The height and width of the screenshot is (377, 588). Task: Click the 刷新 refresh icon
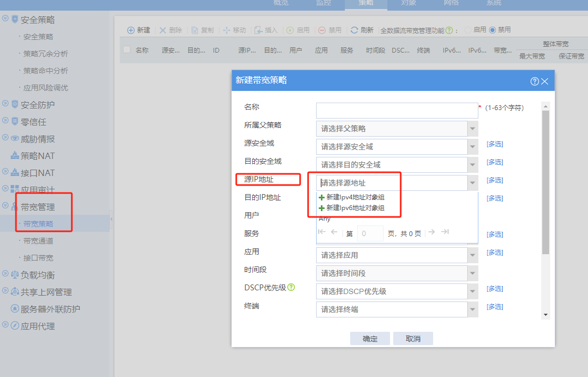(x=354, y=30)
